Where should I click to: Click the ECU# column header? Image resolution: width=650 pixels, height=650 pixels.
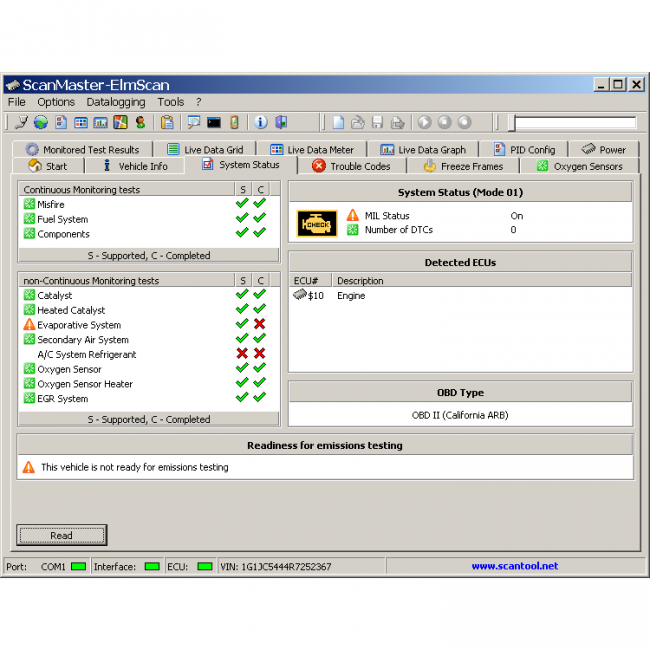coord(310,281)
